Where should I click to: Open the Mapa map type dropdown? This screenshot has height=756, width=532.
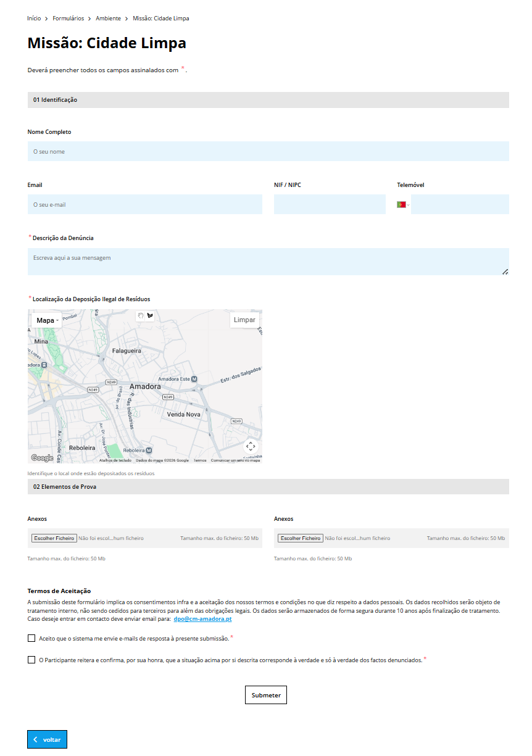tap(48, 320)
